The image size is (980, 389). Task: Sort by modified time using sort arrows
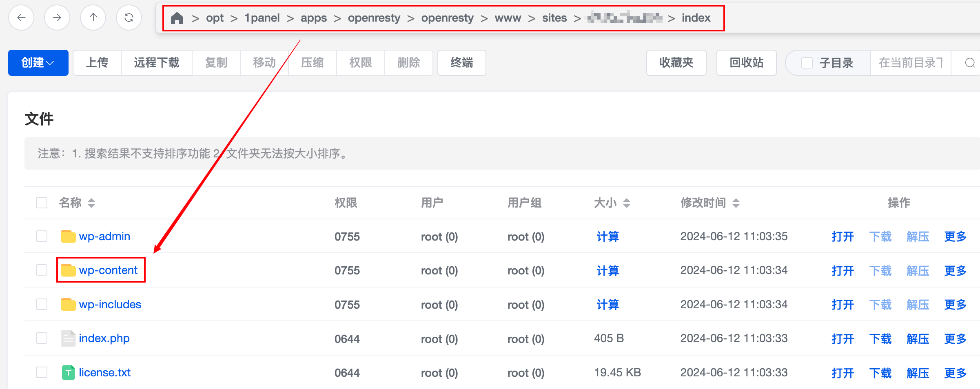click(x=736, y=203)
